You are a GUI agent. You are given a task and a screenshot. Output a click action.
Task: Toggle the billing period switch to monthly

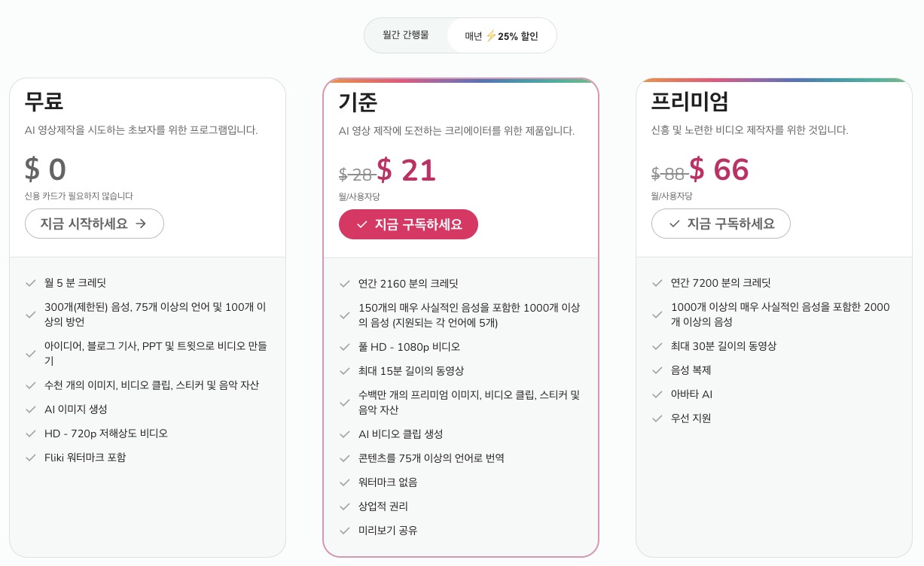tap(406, 35)
